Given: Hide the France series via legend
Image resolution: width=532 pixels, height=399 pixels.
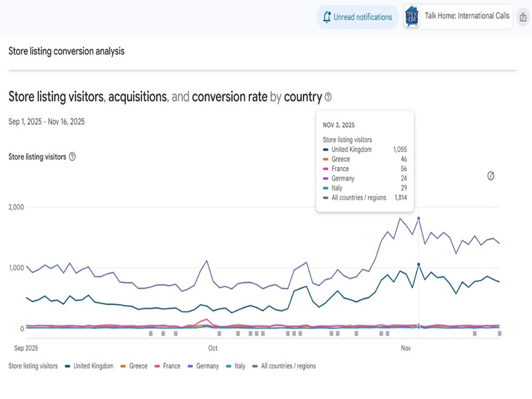Looking at the screenshot, I should coord(168,366).
